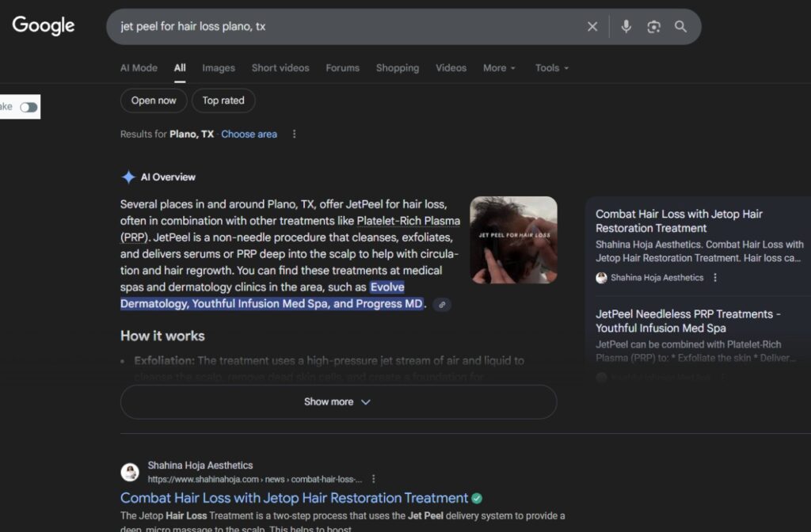This screenshot has width=811, height=532.
Task: Toggle the Open now filter chip
Action: [x=154, y=101]
